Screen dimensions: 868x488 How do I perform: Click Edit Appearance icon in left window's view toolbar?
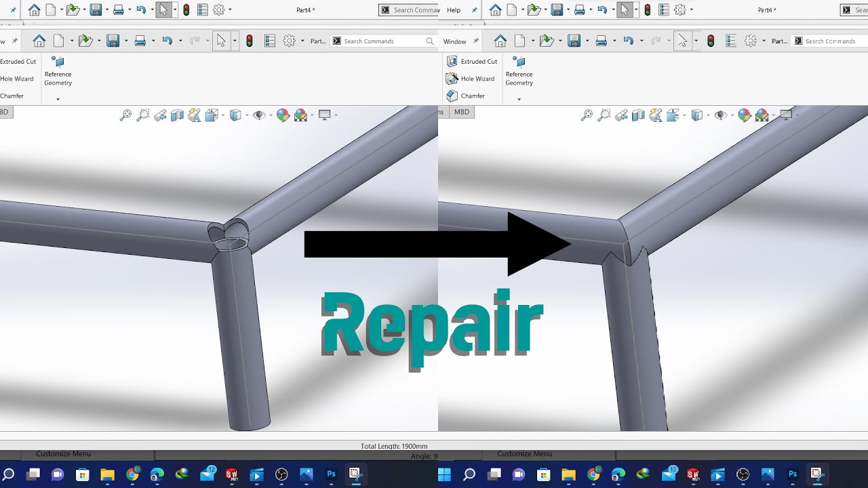pos(283,115)
